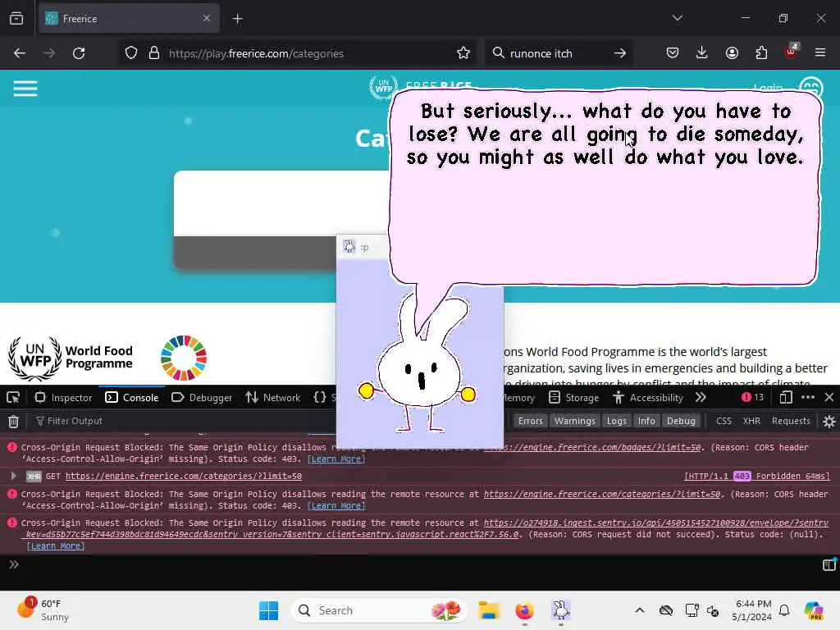Open the bunny app in taskbar
Screen dimensions: 840x630
(x=560, y=610)
